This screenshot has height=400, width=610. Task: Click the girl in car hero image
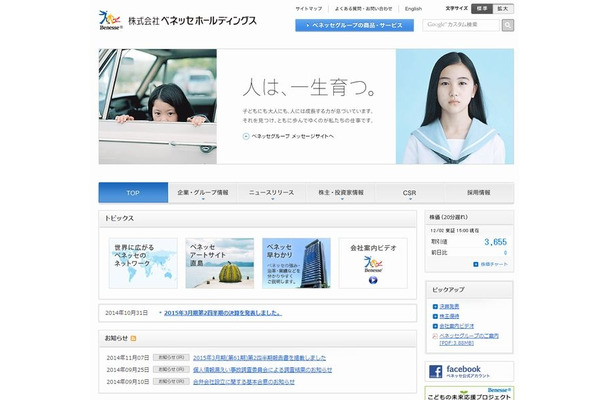[158, 106]
